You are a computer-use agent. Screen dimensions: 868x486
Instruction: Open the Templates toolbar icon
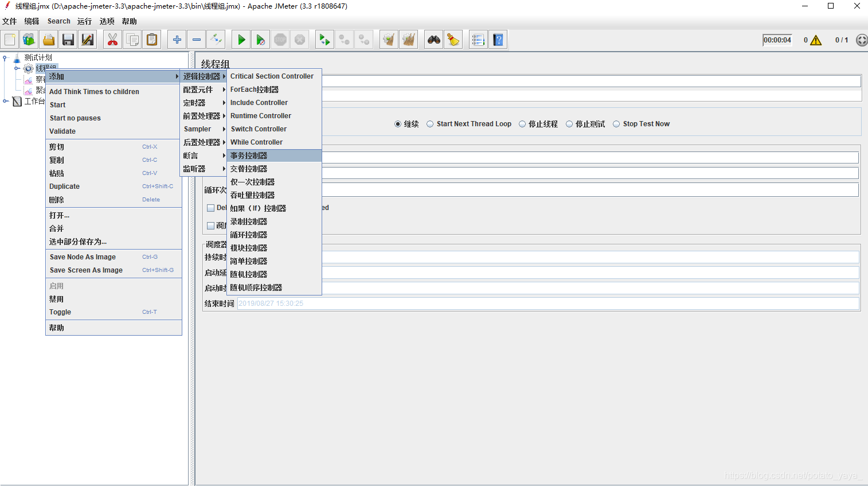tap(29, 40)
